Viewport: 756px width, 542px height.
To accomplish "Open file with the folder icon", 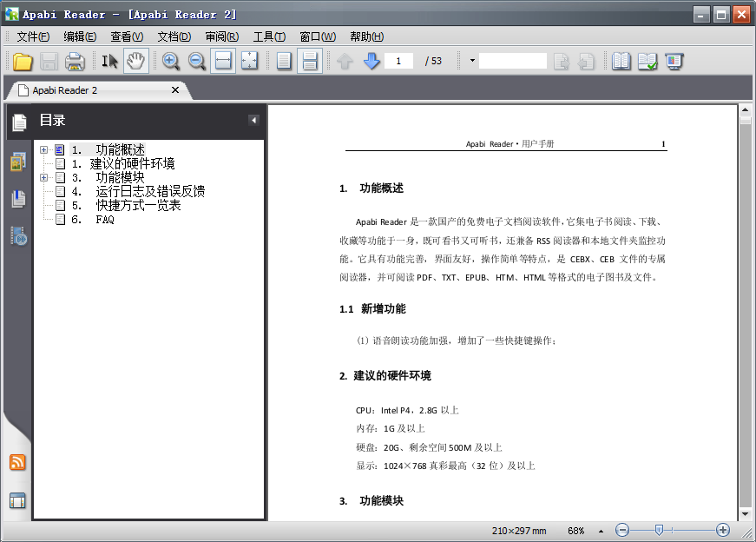I will tap(23, 62).
